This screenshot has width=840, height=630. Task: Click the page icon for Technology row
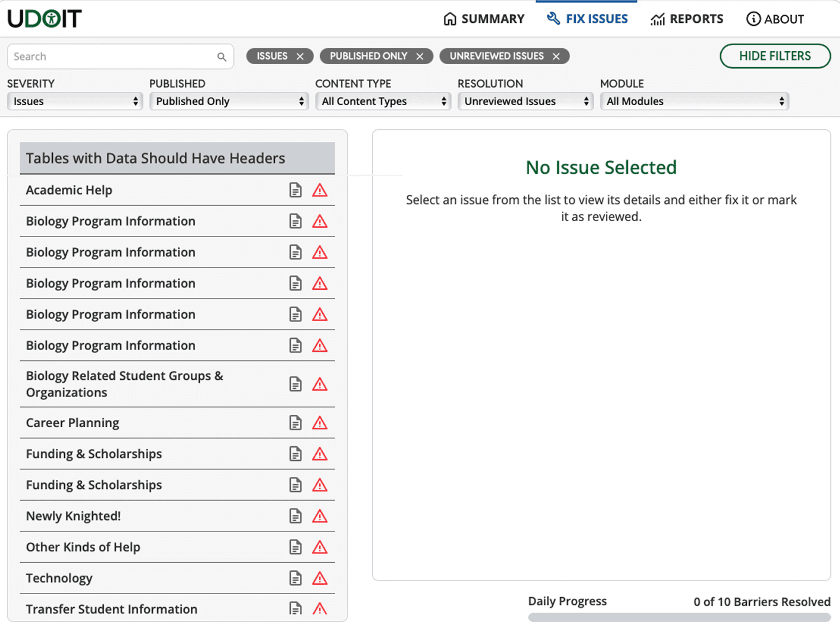coord(295,578)
